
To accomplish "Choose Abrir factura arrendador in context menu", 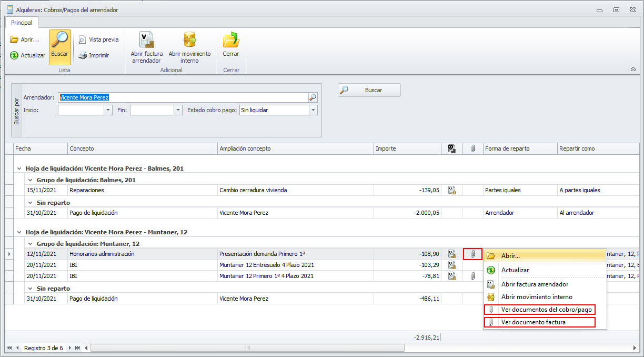I will pyautogui.click(x=545, y=284).
